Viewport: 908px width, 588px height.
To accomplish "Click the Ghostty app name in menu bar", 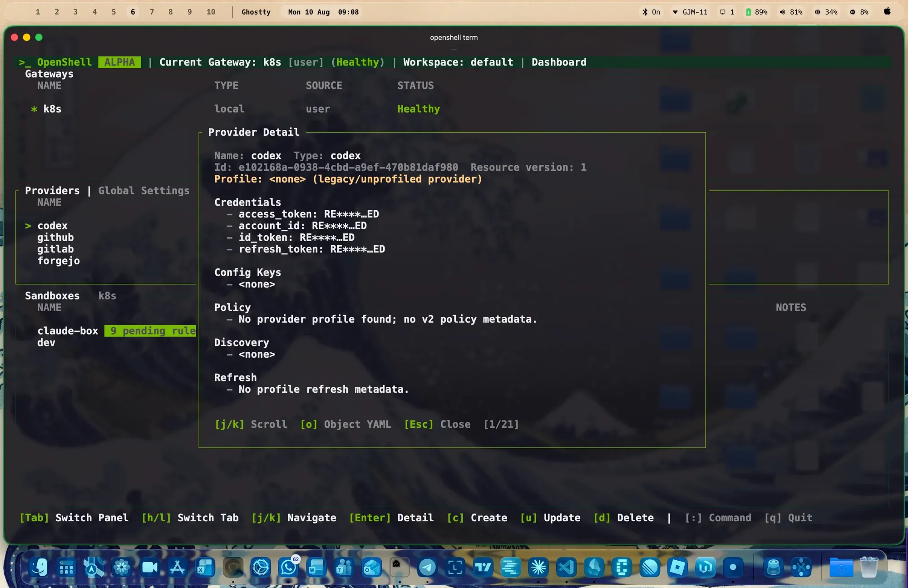I will tap(256, 12).
